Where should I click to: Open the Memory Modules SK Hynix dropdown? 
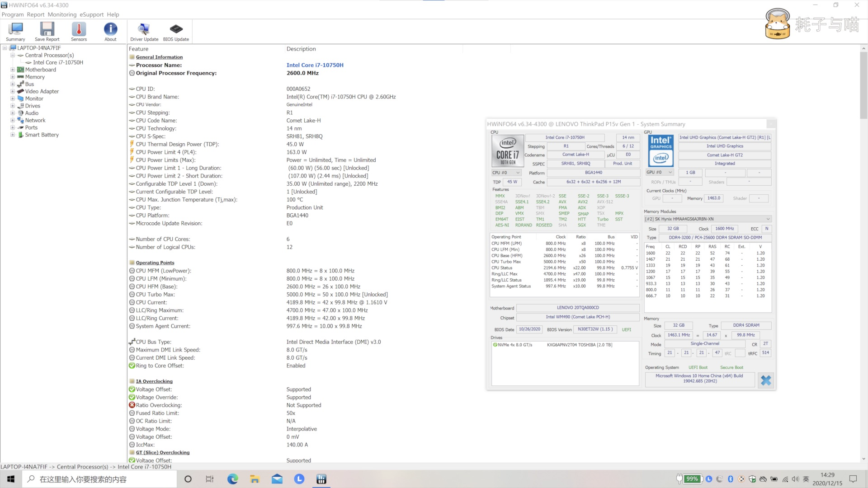pos(708,219)
